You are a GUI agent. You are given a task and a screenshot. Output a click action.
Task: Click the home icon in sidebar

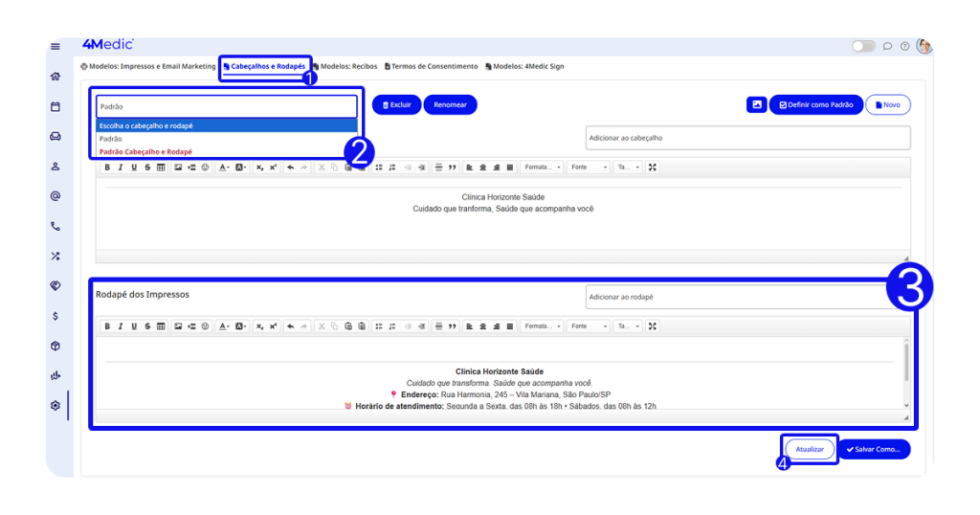[x=56, y=77]
